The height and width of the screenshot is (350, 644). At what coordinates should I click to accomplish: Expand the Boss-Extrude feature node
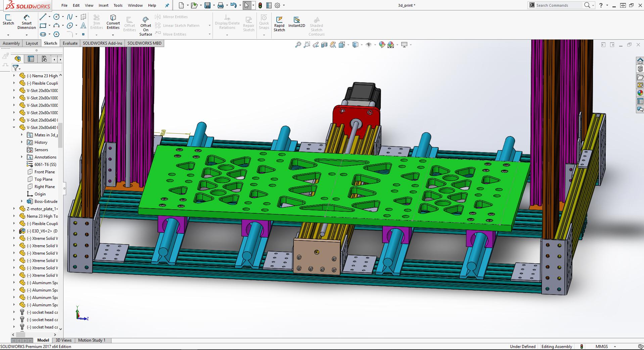pyautogui.click(x=22, y=201)
